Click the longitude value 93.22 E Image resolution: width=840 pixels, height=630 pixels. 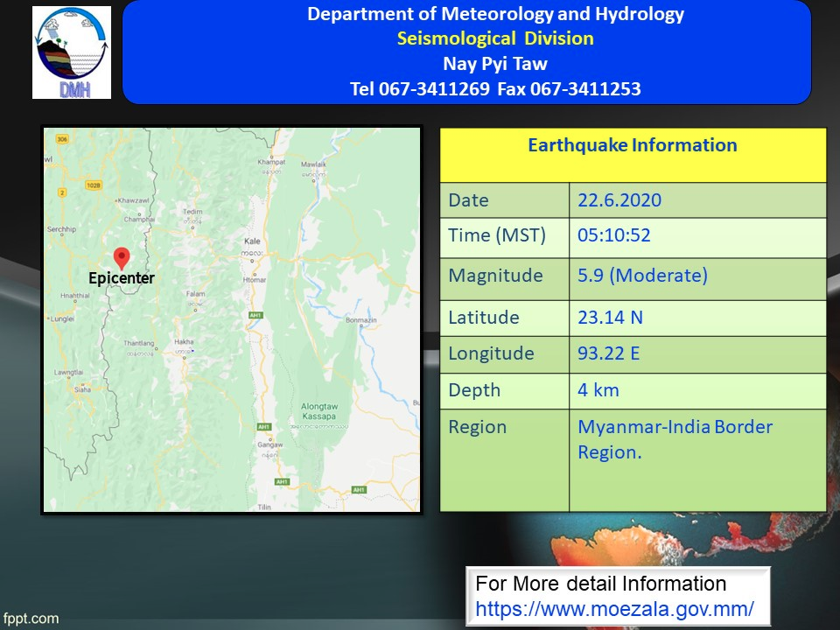pos(610,353)
